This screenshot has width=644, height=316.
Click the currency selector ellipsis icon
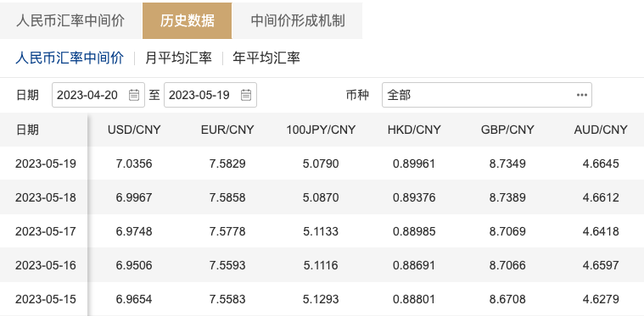tap(581, 95)
